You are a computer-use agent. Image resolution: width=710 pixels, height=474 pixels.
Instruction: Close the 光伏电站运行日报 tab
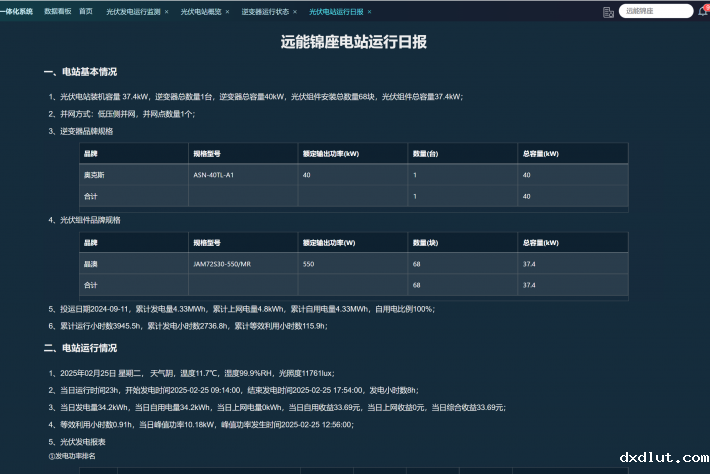coord(369,12)
